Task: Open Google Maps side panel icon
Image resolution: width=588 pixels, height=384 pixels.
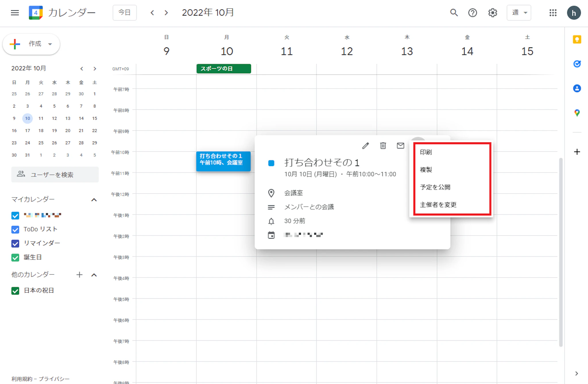Action: [x=577, y=113]
